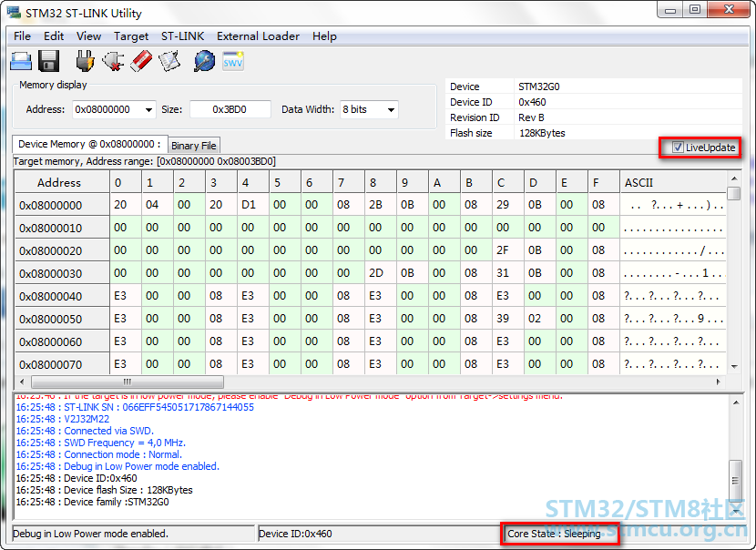Click the Device ID value 0x460
This screenshot has width=756, height=550.
click(532, 102)
